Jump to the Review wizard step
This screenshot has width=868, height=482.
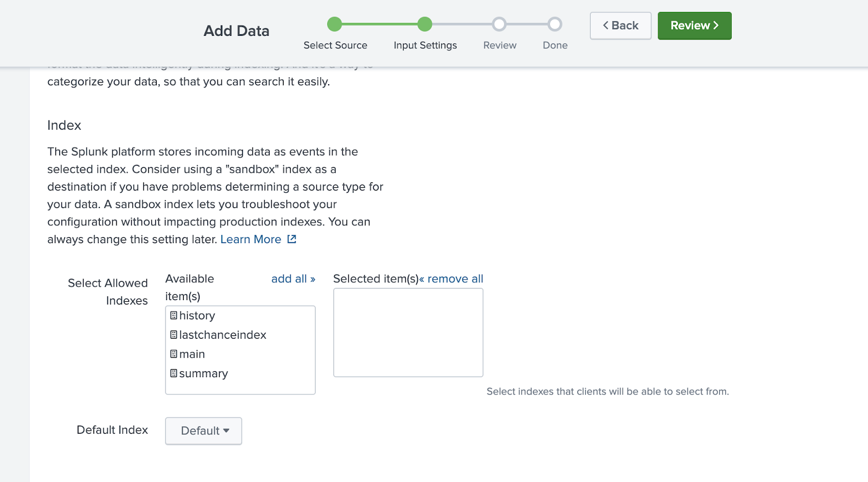499,24
